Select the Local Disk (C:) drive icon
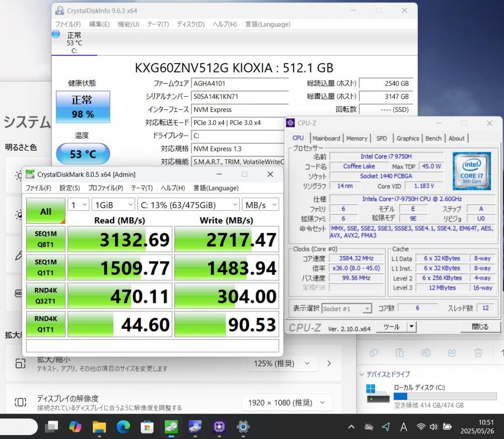Screen dimensions: 504x439 [x=377, y=393]
